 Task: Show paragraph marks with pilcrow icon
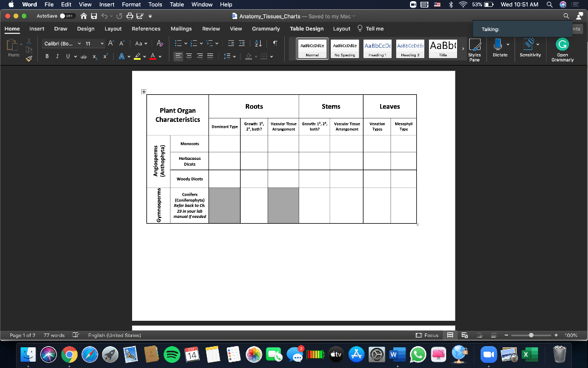point(275,44)
